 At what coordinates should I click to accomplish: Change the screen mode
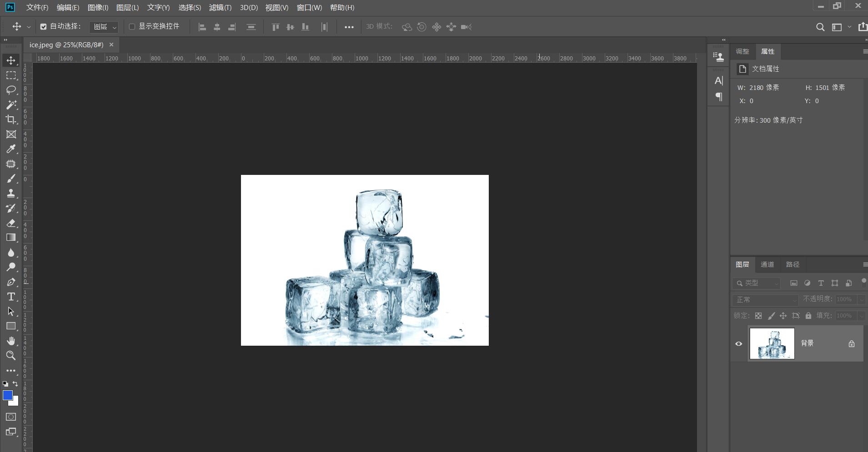pos(11,432)
